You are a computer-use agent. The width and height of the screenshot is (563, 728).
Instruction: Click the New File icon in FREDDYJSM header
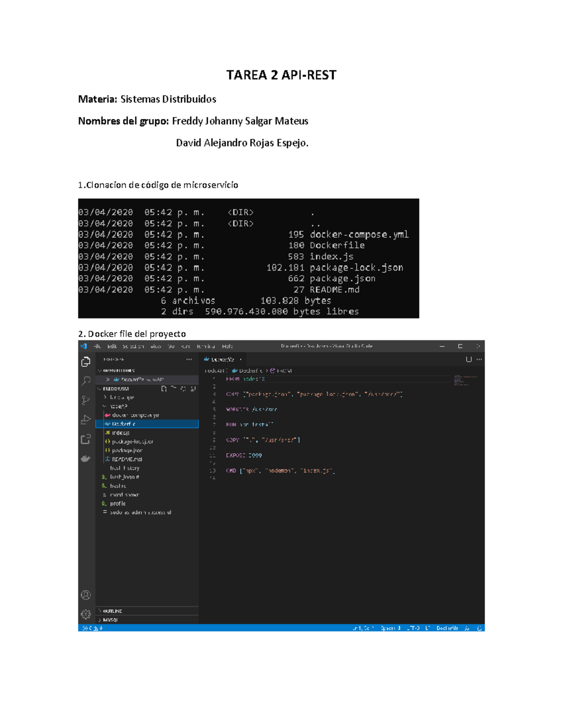pyautogui.click(x=164, y=389)
